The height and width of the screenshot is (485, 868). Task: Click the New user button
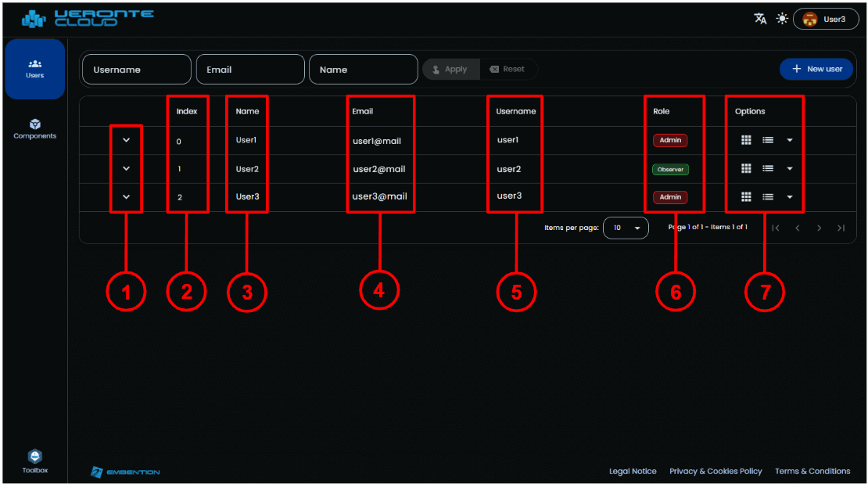click(x=817, y=69)
